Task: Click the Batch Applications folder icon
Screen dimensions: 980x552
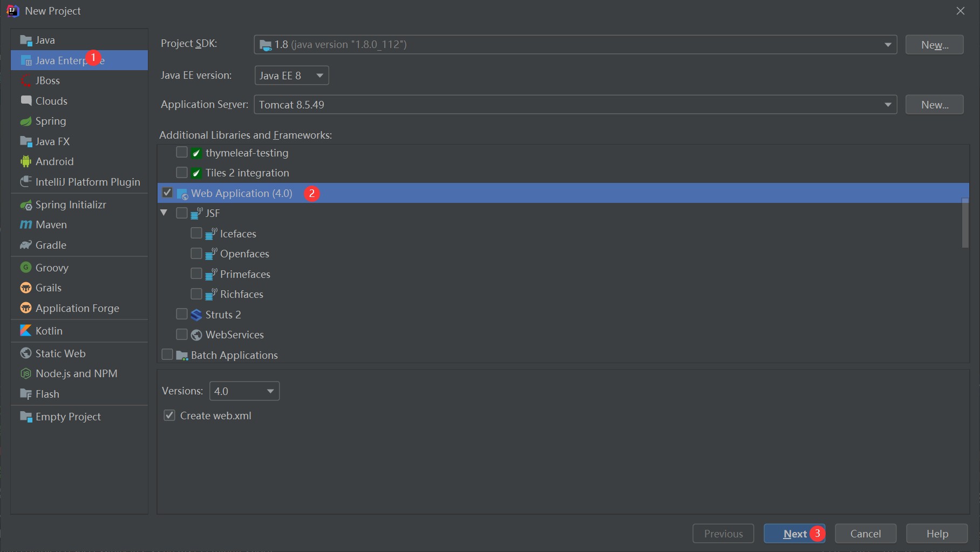Action: pyautogui.click(x=182, y=355)
